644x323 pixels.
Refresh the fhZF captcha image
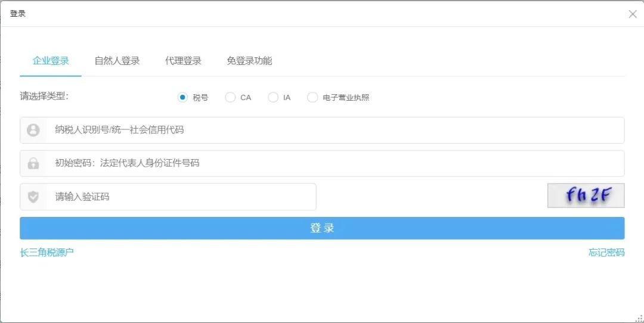[x=586, y=195]
